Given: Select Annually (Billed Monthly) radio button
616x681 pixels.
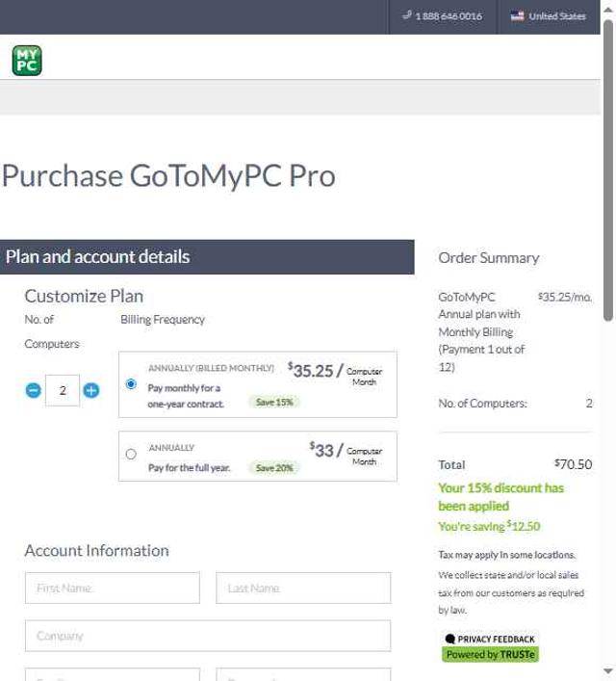Looking at the screenshot, I should (131, 384).
